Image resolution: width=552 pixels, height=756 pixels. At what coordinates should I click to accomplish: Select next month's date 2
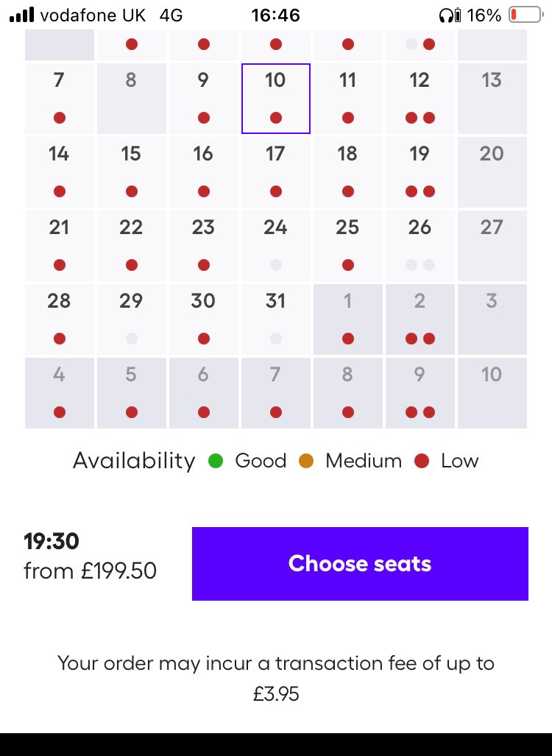(x=420, y=319)
